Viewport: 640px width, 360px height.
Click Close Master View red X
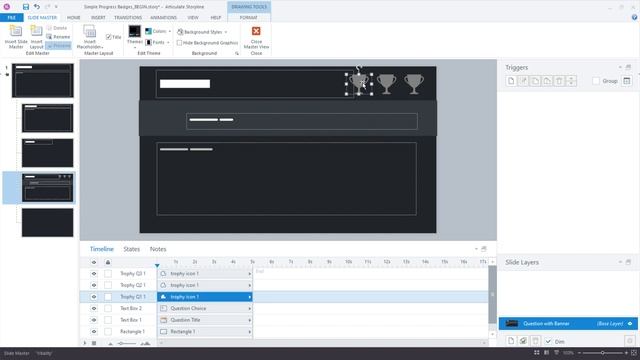pos(256,31)
